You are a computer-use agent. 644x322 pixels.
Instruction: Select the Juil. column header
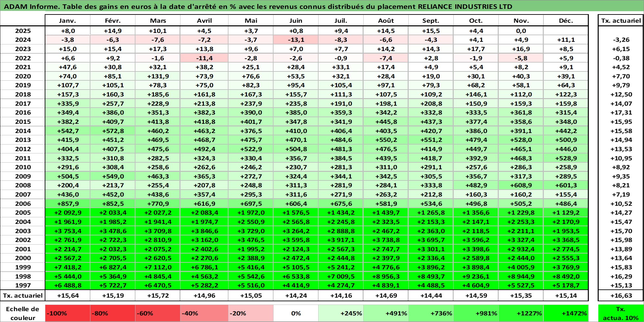coord(341,20)
